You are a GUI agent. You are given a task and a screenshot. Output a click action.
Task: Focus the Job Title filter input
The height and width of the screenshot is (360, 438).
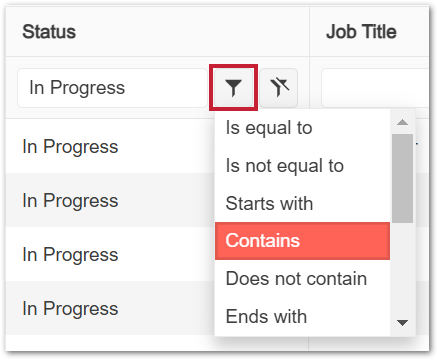(375, 88)
